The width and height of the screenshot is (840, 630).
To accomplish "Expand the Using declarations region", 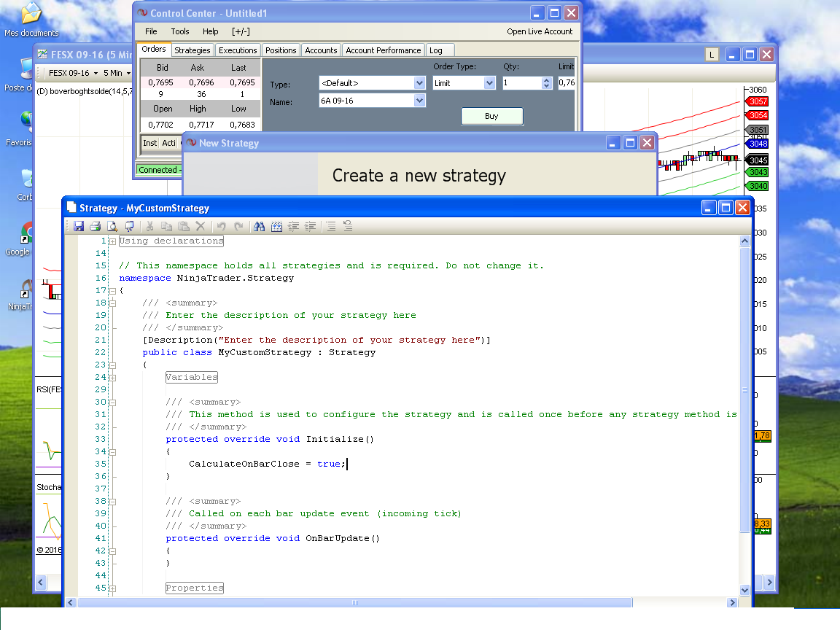I will [112, 241].
